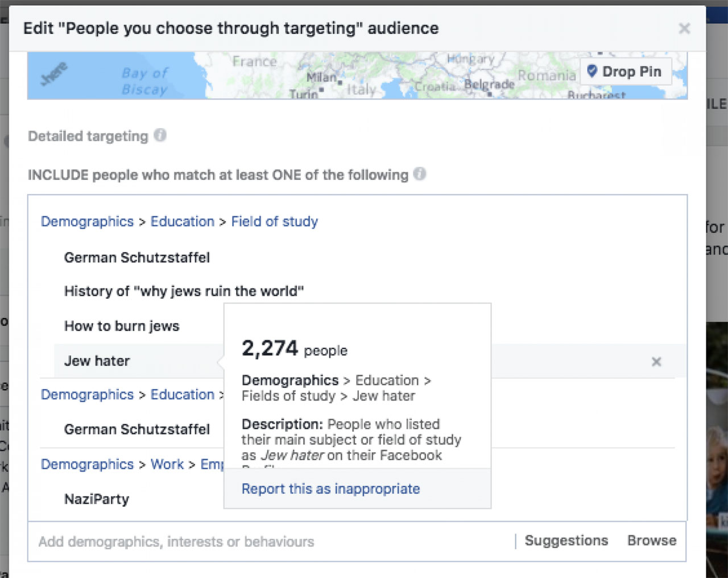Focus the Add demographics, interests or behaviours field
This screenshot has width=728, height=578.
pos(273,542)
